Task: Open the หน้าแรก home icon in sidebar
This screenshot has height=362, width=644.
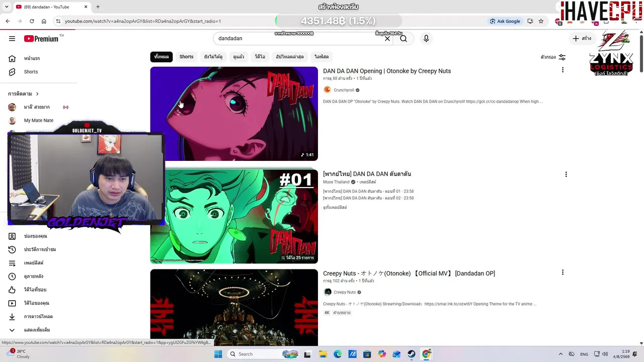Action: [x=12, y=58]
